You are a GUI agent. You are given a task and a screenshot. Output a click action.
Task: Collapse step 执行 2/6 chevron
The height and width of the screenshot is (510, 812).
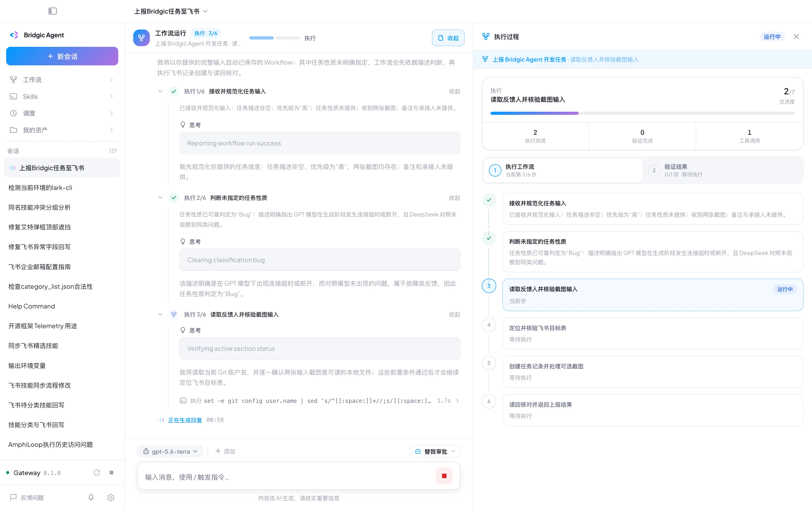click(160, 198)
